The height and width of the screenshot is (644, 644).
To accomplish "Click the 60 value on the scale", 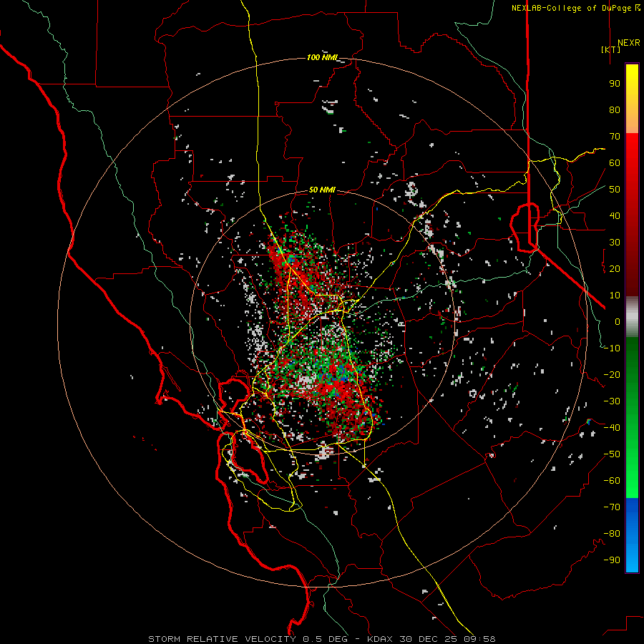I will tap(615, 163).
